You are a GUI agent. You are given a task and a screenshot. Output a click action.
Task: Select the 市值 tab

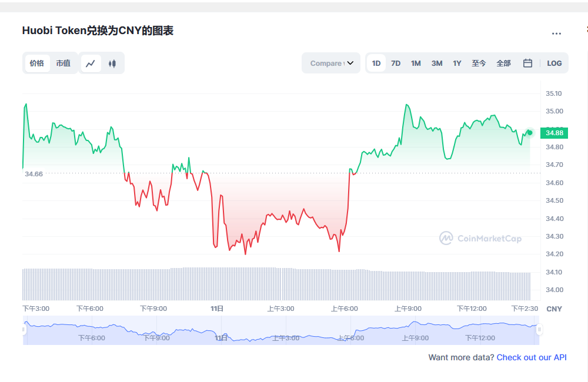(63, 63)
